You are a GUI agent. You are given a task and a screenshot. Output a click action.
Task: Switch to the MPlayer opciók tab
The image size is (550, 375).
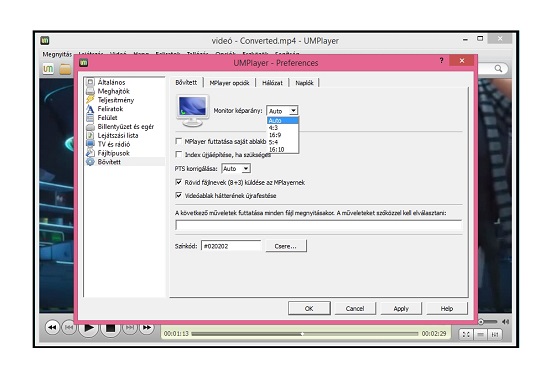[x=229, y=83]
